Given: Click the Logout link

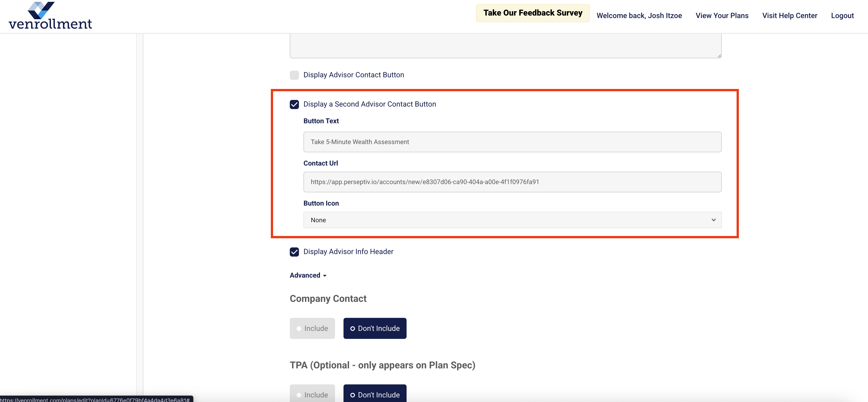Looking at the screenshot, I should (842, 16).
